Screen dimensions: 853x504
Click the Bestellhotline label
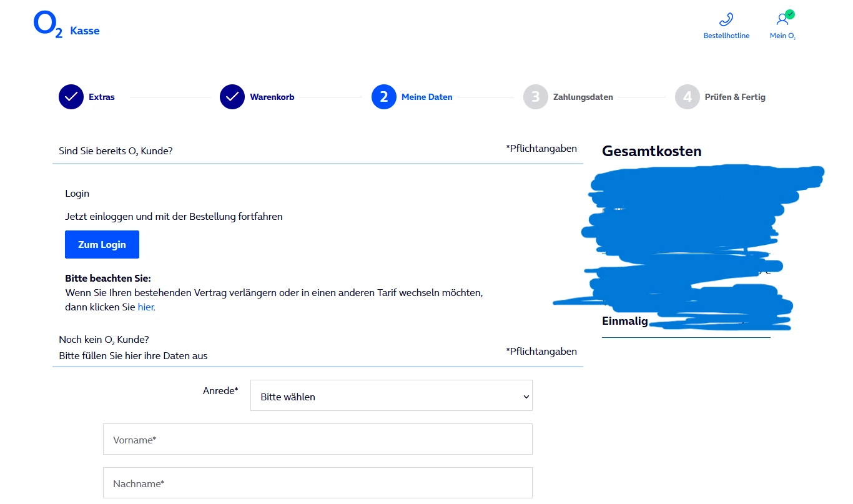click(726, 36)
